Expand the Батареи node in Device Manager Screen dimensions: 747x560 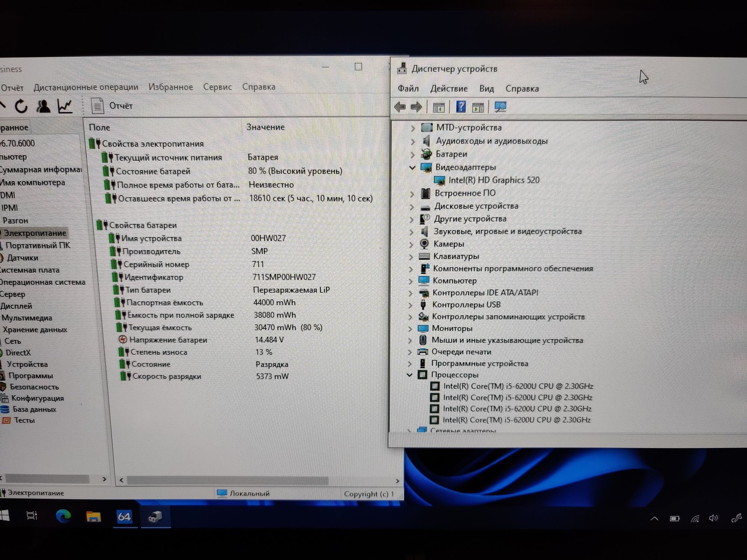pyautogui.click(x=413, y=155)
